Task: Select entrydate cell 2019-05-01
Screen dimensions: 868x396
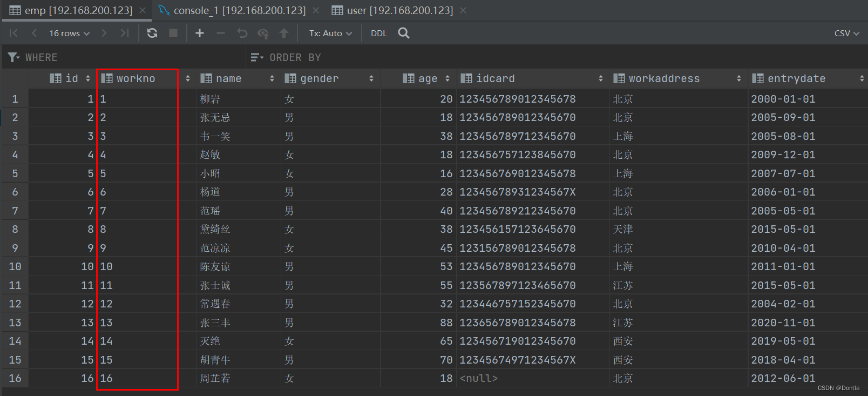Action: coord(808,341)
